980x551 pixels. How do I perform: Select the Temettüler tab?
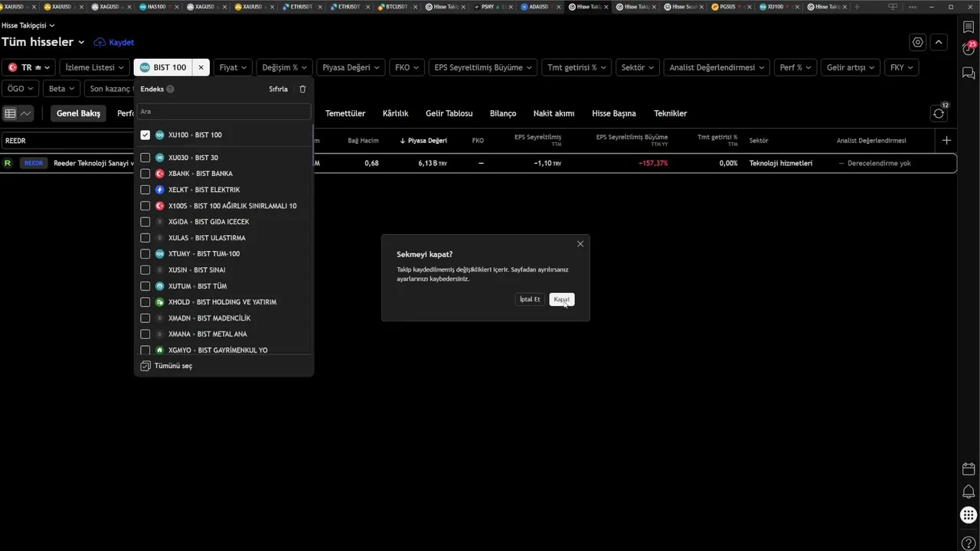pyautogui.click(x=345, y=113)
